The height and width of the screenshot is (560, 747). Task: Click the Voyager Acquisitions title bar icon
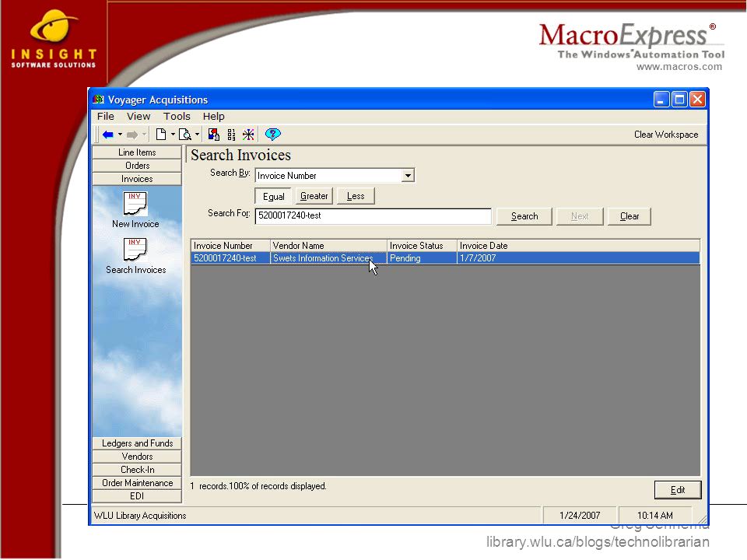tap(99, 100)
